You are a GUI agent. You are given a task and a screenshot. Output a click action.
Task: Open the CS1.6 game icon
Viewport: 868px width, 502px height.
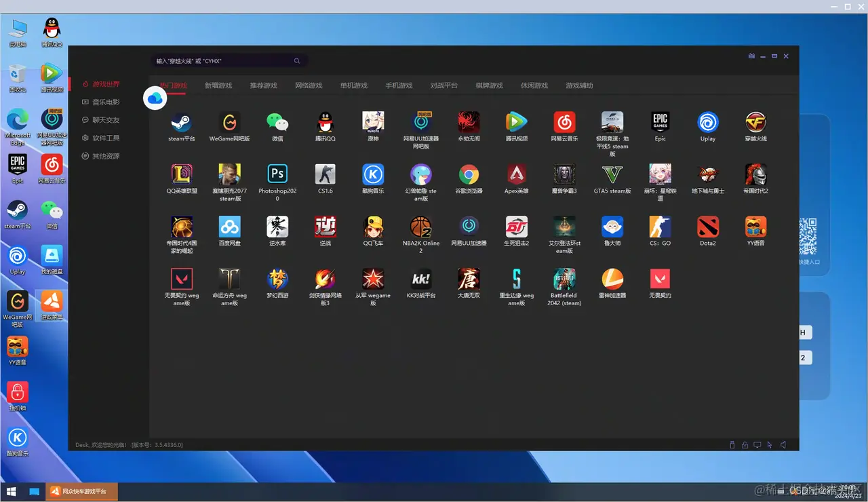coord(325,174)
